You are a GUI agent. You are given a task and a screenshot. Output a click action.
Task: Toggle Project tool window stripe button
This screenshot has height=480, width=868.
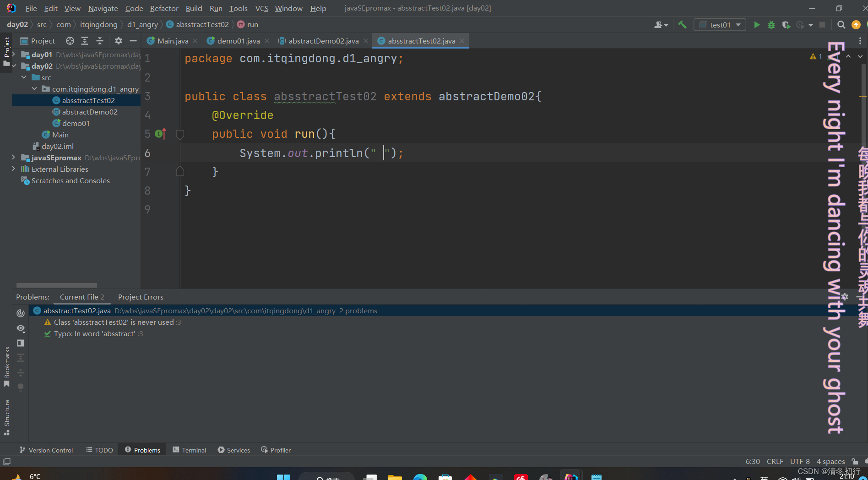click(x=7, y=51)
